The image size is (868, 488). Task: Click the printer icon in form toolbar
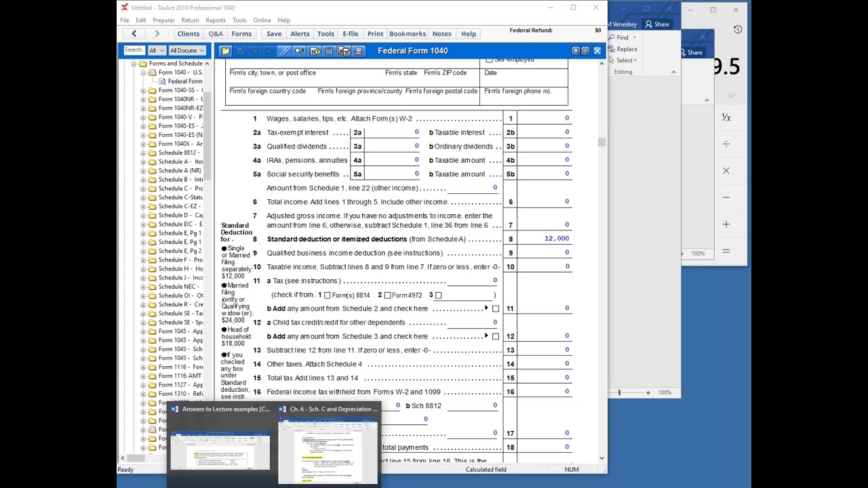359,51
